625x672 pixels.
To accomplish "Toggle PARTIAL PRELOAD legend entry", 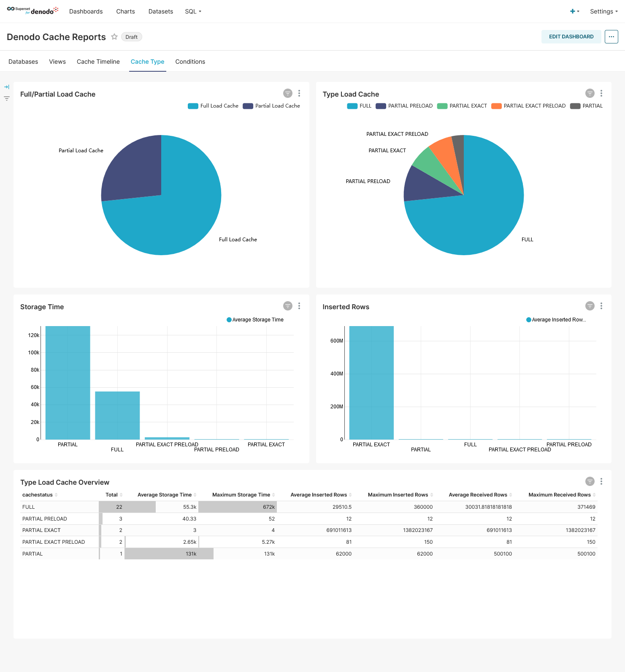I will tap(404, 106).
